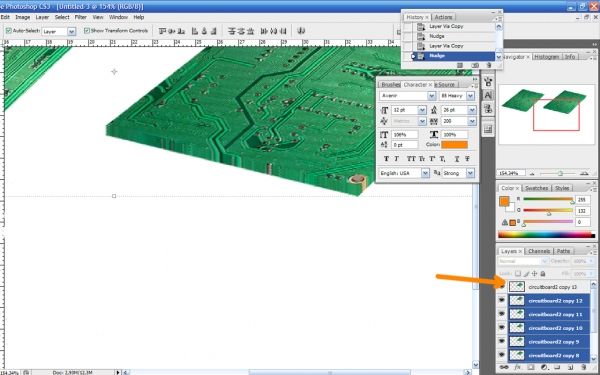Create new snapshot in History panel
This screenshot has height=375, width=600.
[475, 65]
